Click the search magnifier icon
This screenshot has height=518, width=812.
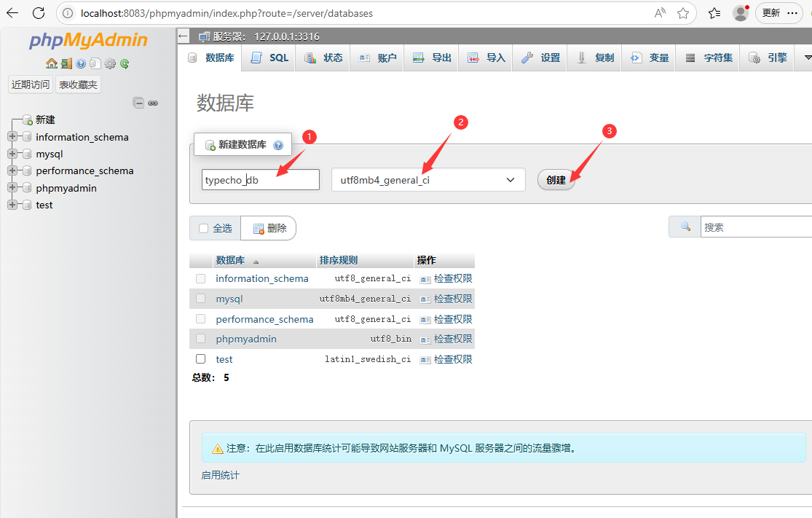click(x=685, y=227)
